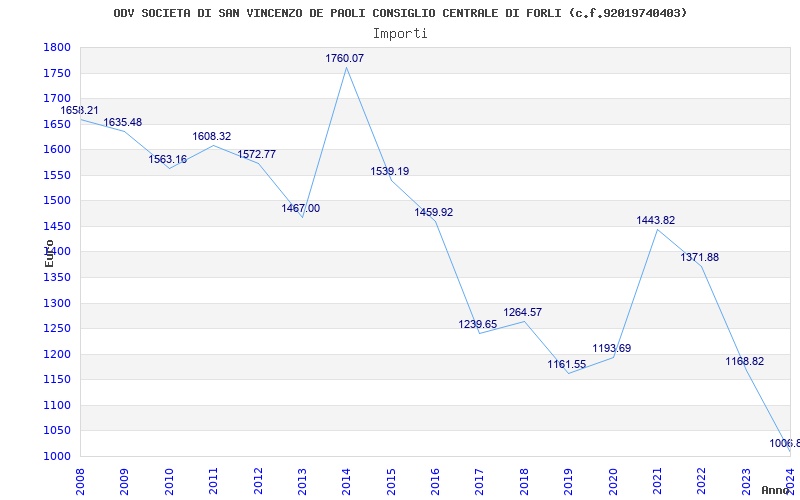Click the 1500 y-axis value
The width and height of the screenshot is (800, 500).
[x=57, y=201]
